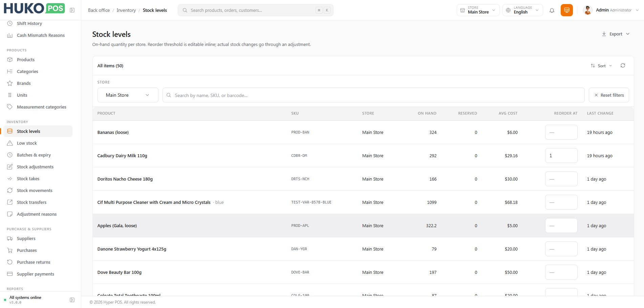This screenshot has height=308, width=644.
Task: Click Batches & expiry clock icon
Action: tap(10, 155)
